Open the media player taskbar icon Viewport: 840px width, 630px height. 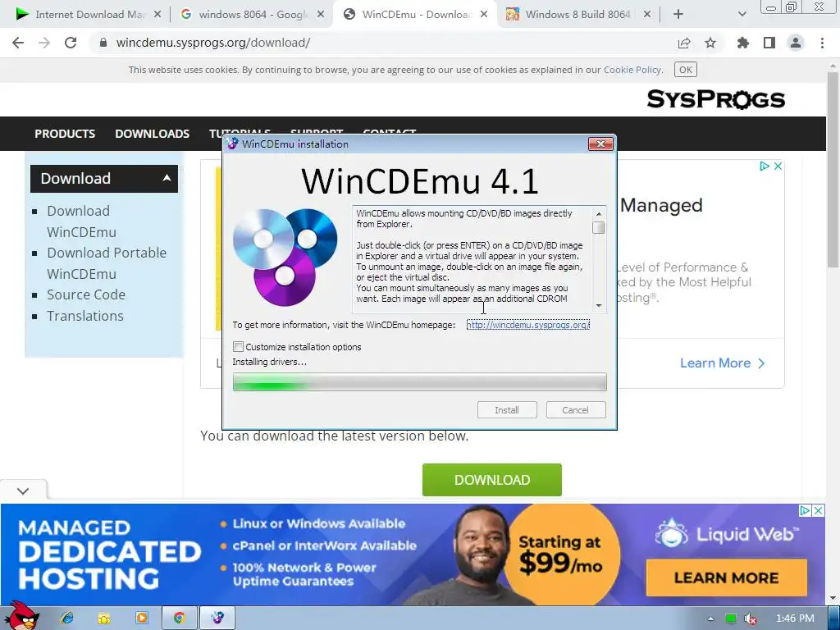(141, 619)
